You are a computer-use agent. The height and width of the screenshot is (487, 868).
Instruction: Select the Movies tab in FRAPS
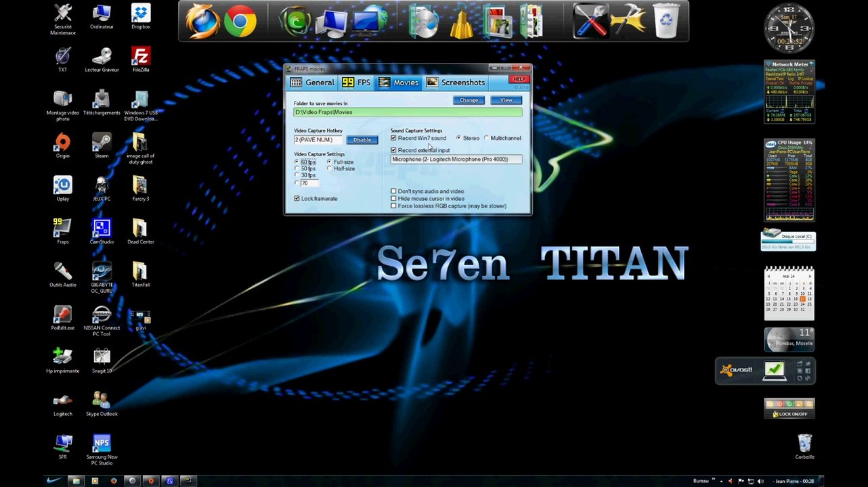398,83
